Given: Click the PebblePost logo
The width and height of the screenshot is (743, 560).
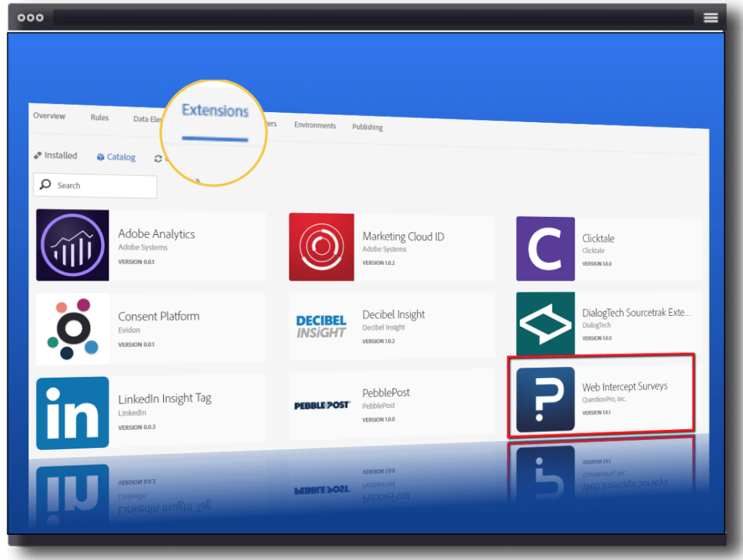Looking at the screenshot, I should coord(322,405).
